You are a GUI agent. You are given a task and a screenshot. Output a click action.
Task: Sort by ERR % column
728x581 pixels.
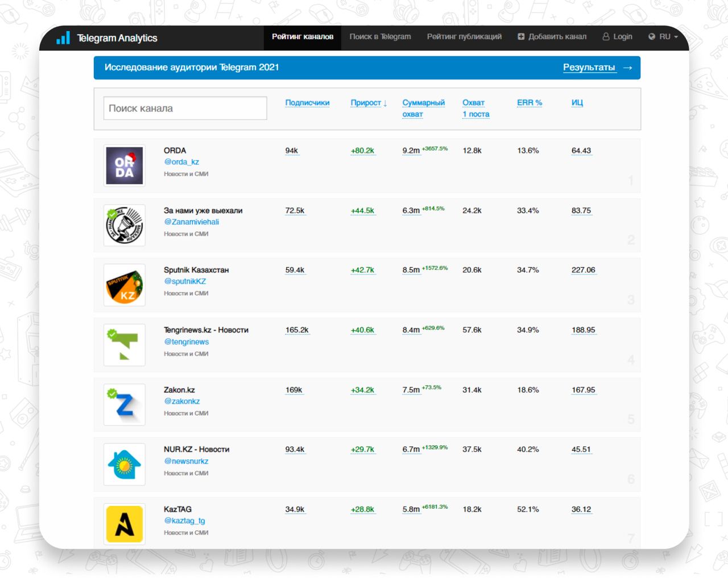click(530, 103)
